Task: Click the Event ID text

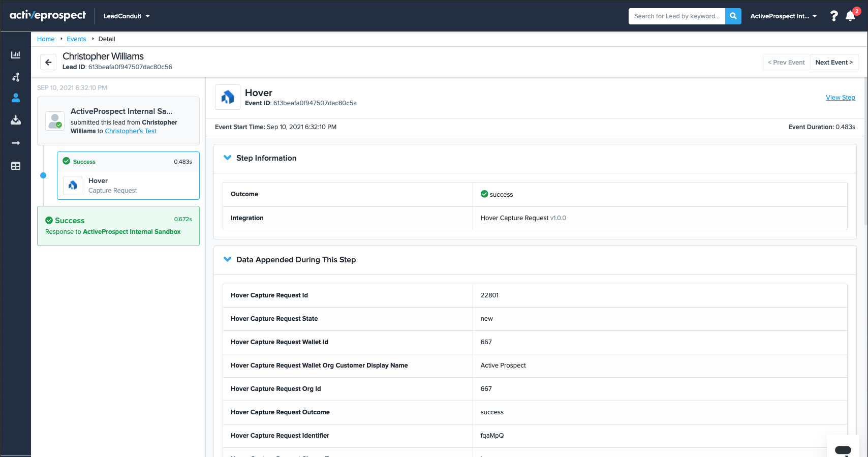Action: click(301, 103)
